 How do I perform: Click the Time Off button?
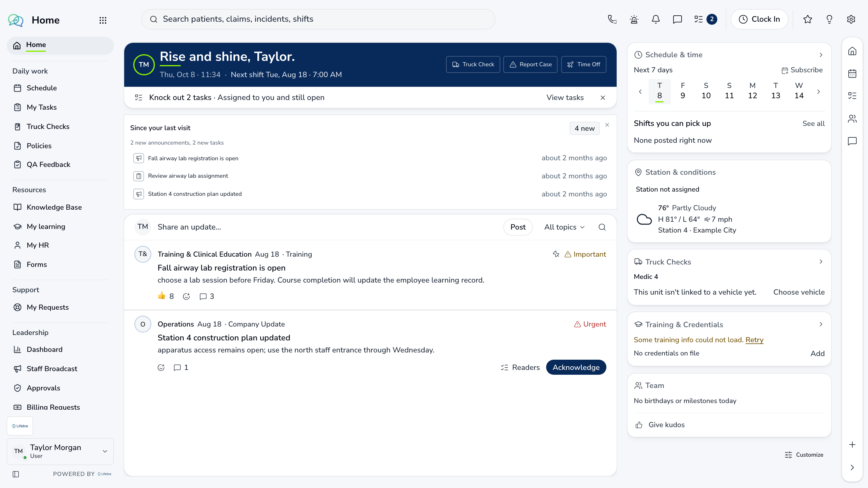coord(583,64)
